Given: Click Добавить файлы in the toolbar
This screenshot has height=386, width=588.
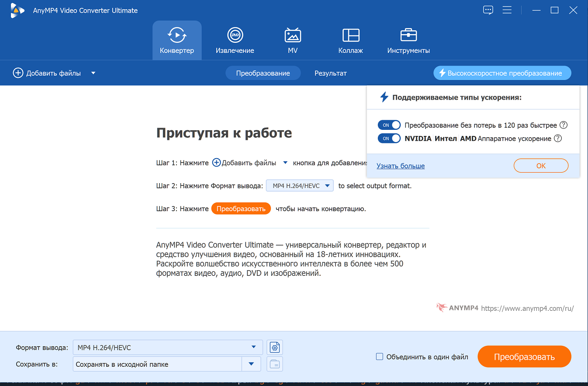Looking at the screenshot, I should pos(47,73).
